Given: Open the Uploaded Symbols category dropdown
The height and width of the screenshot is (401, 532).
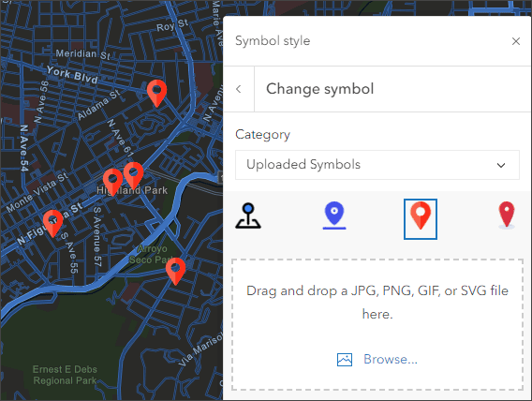Looking at the screenshot, I should pyautogui.click(x=377, y=165).
